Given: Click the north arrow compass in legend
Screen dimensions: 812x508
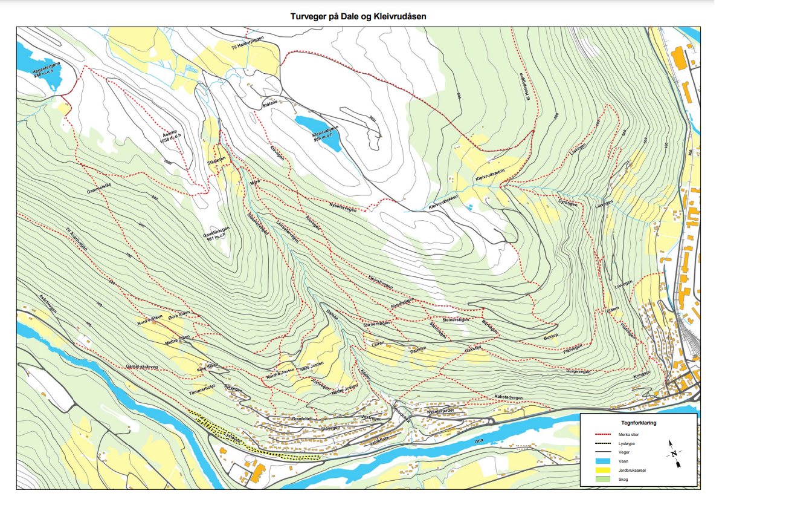Looking at the screenshot, I should click(674, 454).
